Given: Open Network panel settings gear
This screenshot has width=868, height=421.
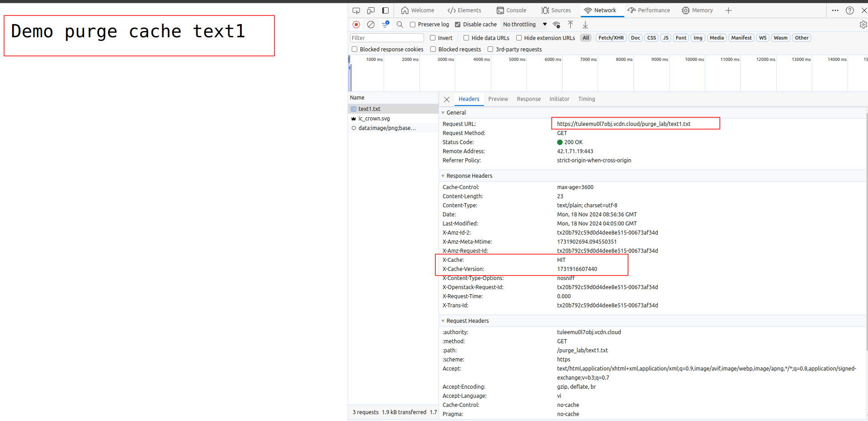Looking at the screenshot, I should coord(863,25).
